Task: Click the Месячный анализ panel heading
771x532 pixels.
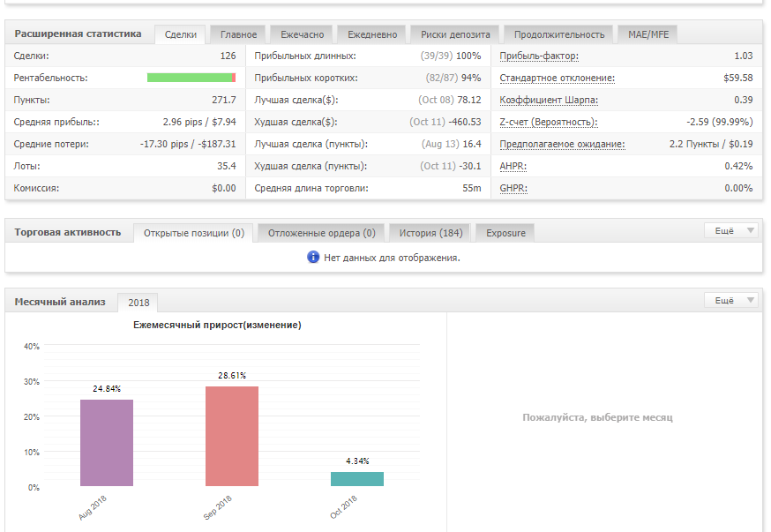Action: tap(59, 302)
